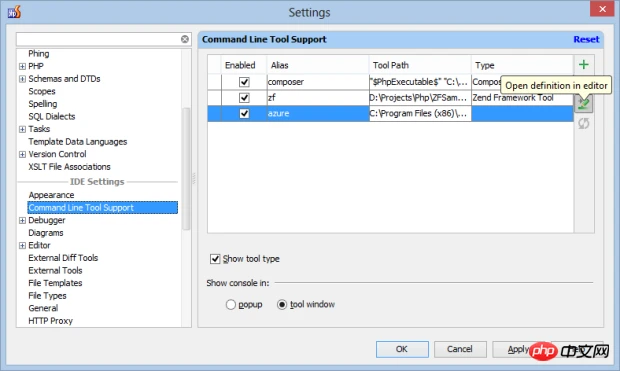
Task: Expand the PHP settings node
Action: (23, 66)
